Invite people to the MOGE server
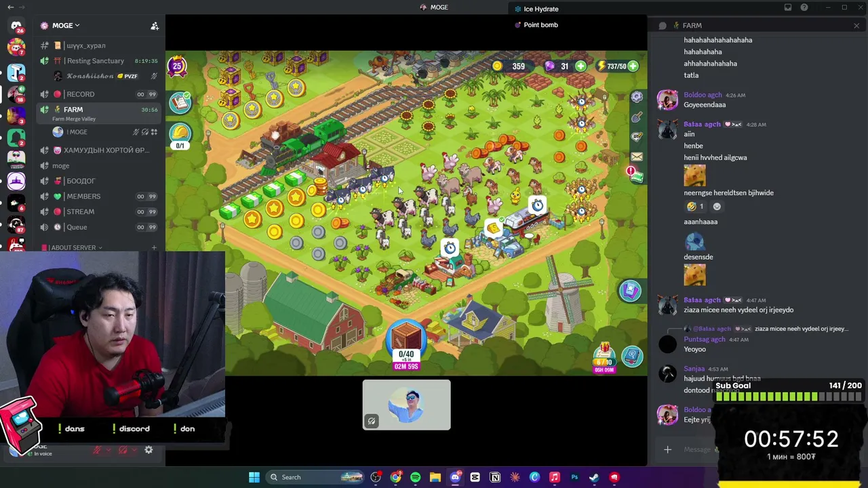868x488 pixels. (x=155, y=26)
